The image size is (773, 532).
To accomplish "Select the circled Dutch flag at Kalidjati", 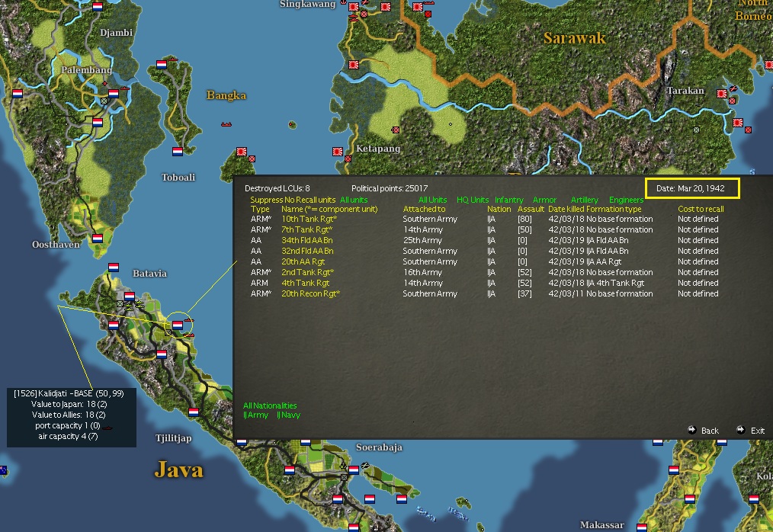I will click(178, 325).
